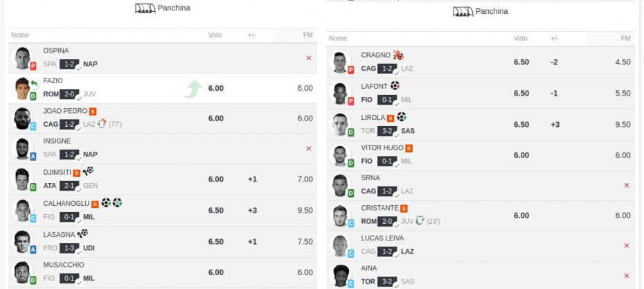Click the goals conceded icon next to Cragno
The width and height of the screenshot is (644, 289).
pos(398,55)
